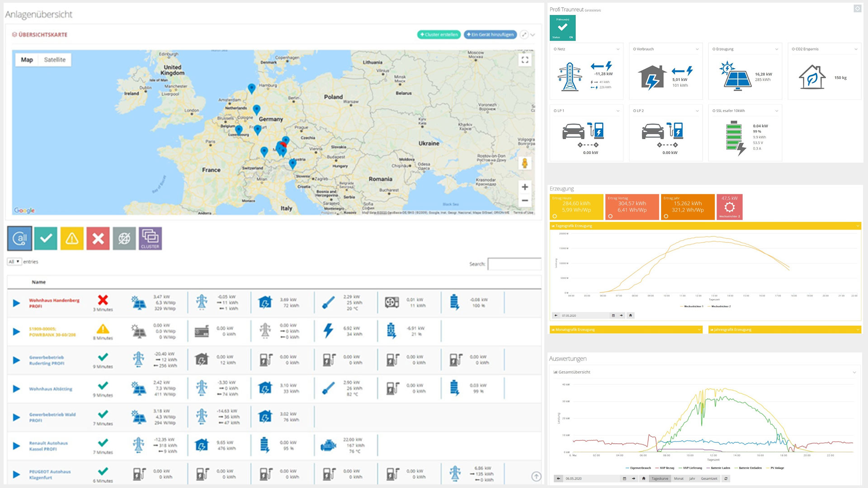
Task: Filter devices by red error status
Action: coord(98,238)
